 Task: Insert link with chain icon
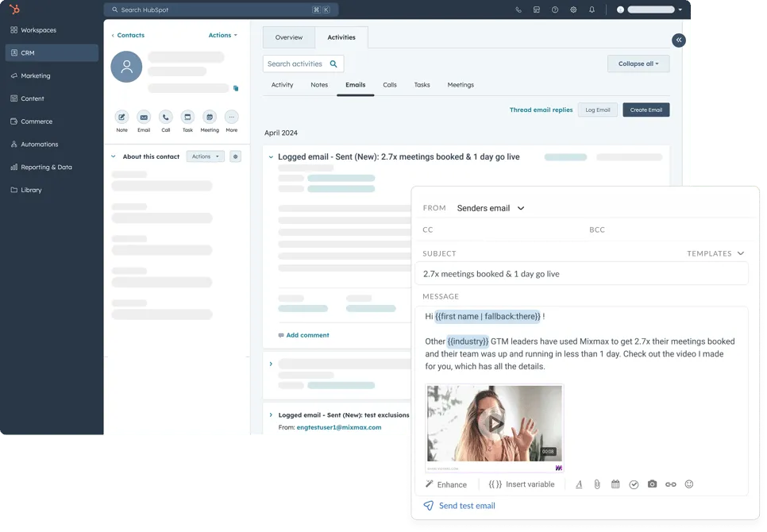(x=671, y=484)
